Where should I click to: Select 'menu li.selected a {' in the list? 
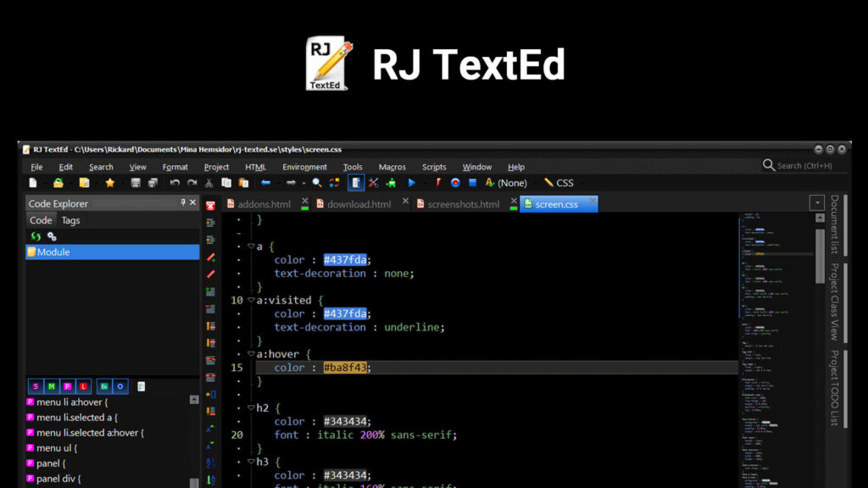click(77, 417)
